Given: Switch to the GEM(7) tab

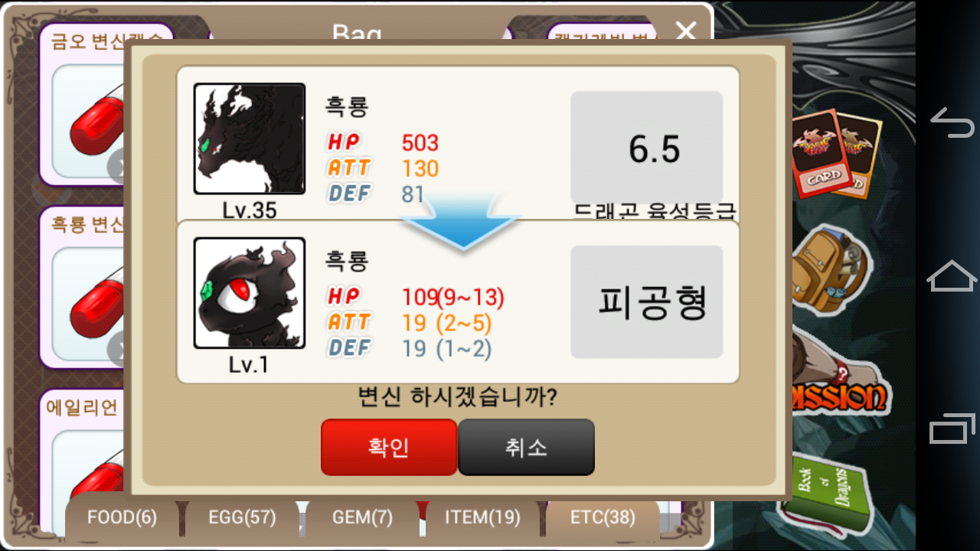Looking at the screenshot, I should pyautogui.click(x=362, y=518).
